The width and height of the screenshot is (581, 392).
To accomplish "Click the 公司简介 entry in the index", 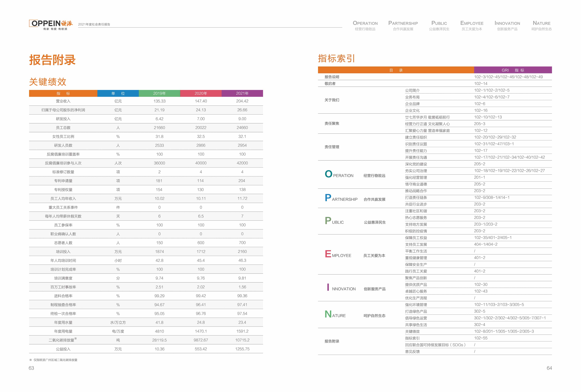I will pos(412,90).
